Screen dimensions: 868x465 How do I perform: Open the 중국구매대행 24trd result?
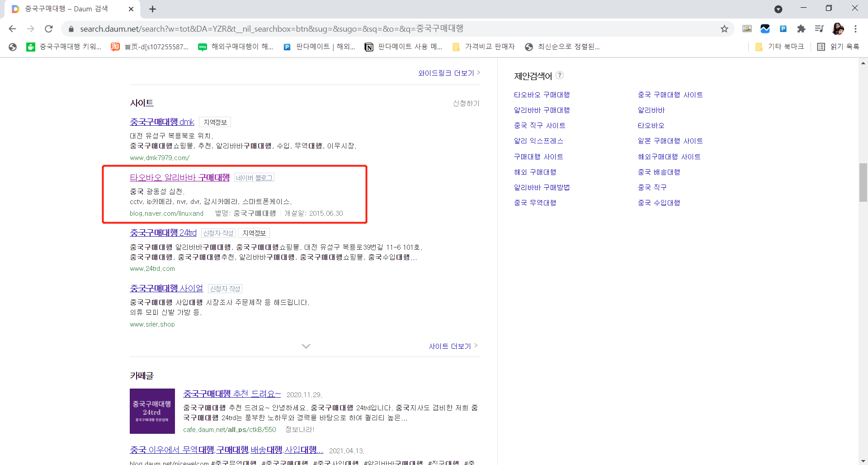coord(163,232)
